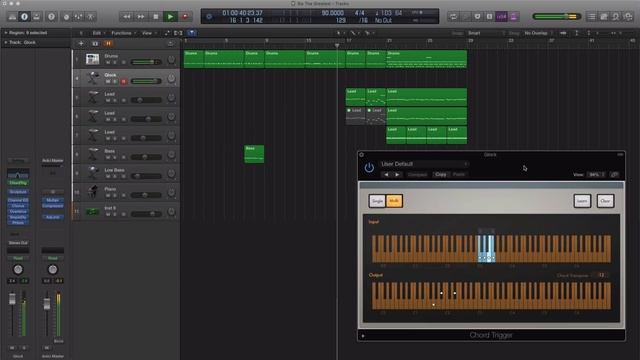Image resolution: width=640 pixels, height=360 pixels.
Task: Open the User Default preset dropdown
Action: pos(424,164)
